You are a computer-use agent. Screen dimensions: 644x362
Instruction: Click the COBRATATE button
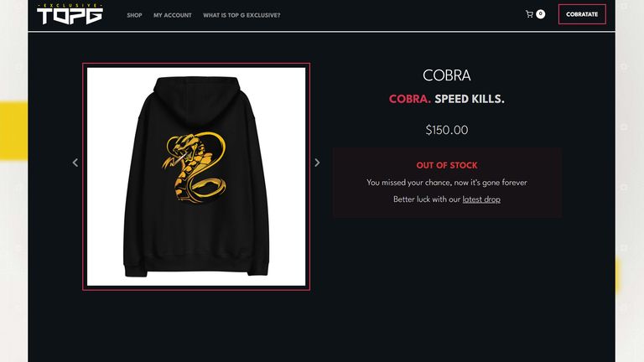tap(582, 14)
